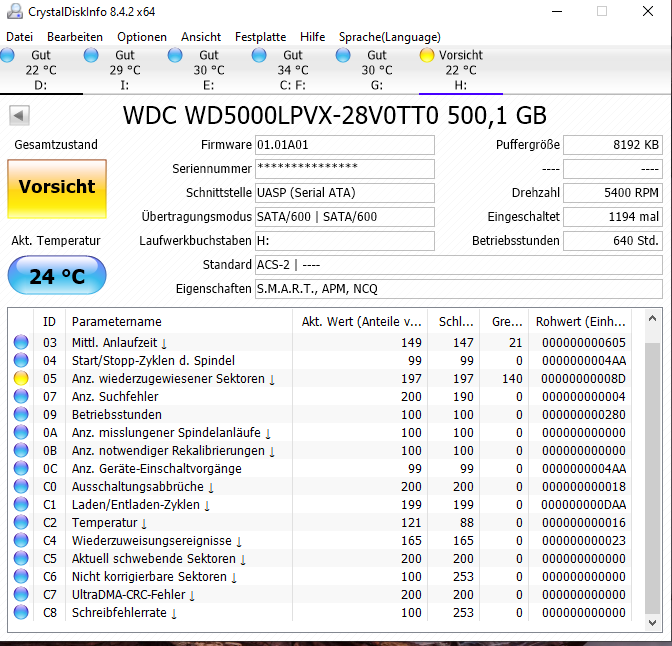672x646 pixels.
Task: Open the Bearbeiten menu
Action: click(75, 37)
